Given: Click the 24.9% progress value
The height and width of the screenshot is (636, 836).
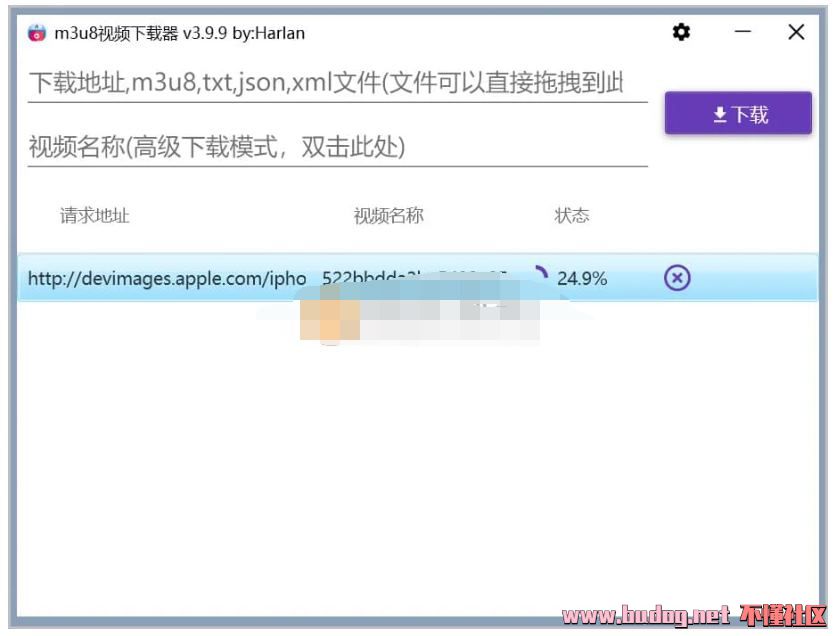Looking at the screenshot, I should 582,278.
